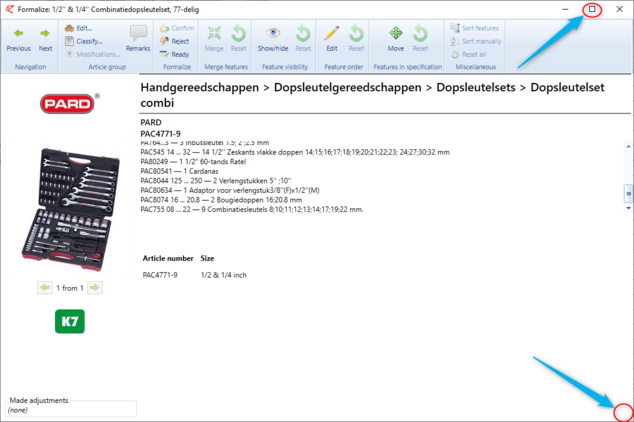Maximize the Formalize window
The height and width of the screenshot is (422, 634).
(592, 9)
